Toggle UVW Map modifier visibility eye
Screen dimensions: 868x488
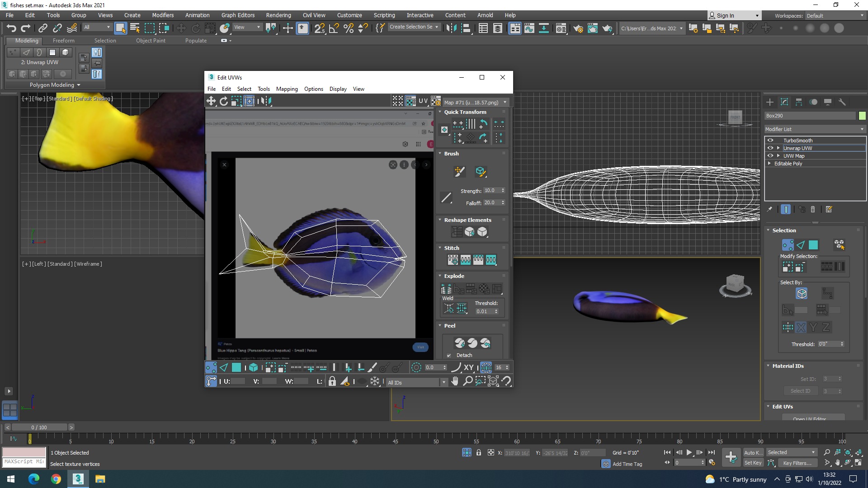pos(770,156)
